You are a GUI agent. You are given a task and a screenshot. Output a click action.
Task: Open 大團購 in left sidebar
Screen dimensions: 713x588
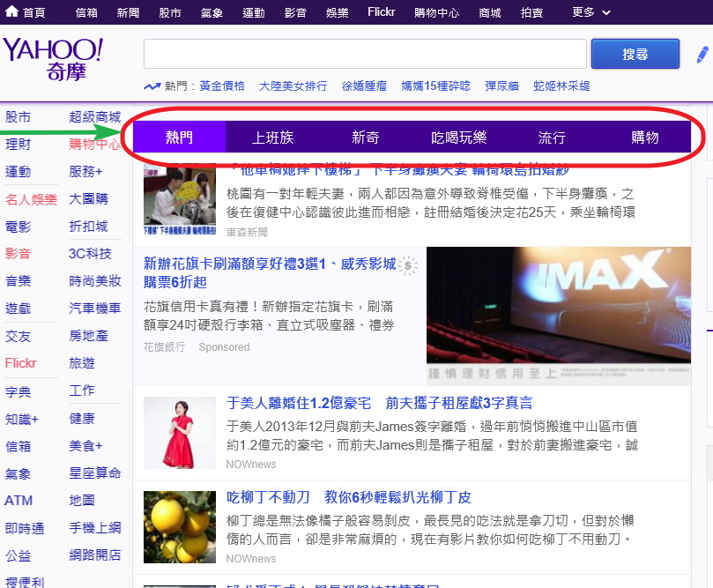coord(88,198)
